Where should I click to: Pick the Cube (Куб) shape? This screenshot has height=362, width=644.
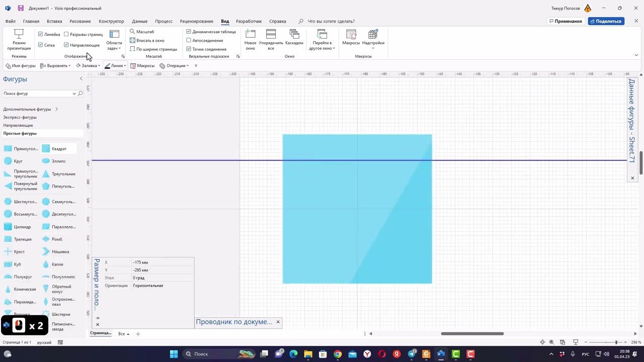(x=13, y=264)
